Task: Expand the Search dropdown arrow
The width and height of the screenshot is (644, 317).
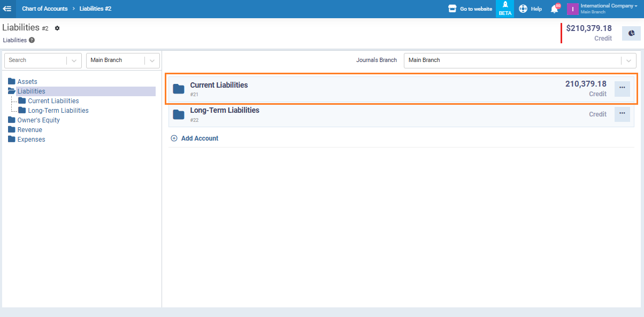Action: 74,60
